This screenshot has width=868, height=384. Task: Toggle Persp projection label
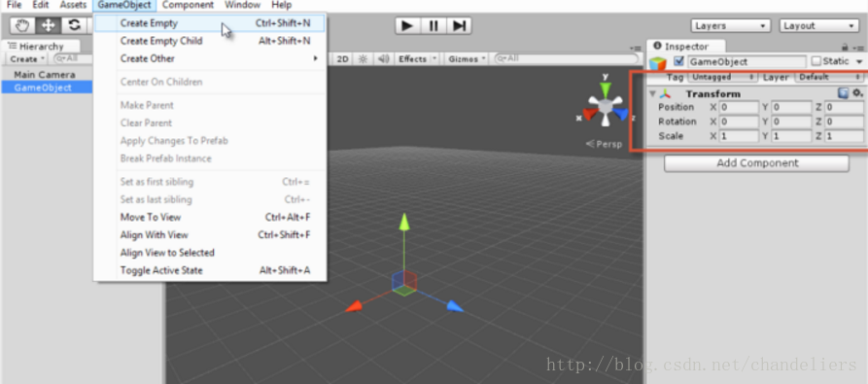604,144
